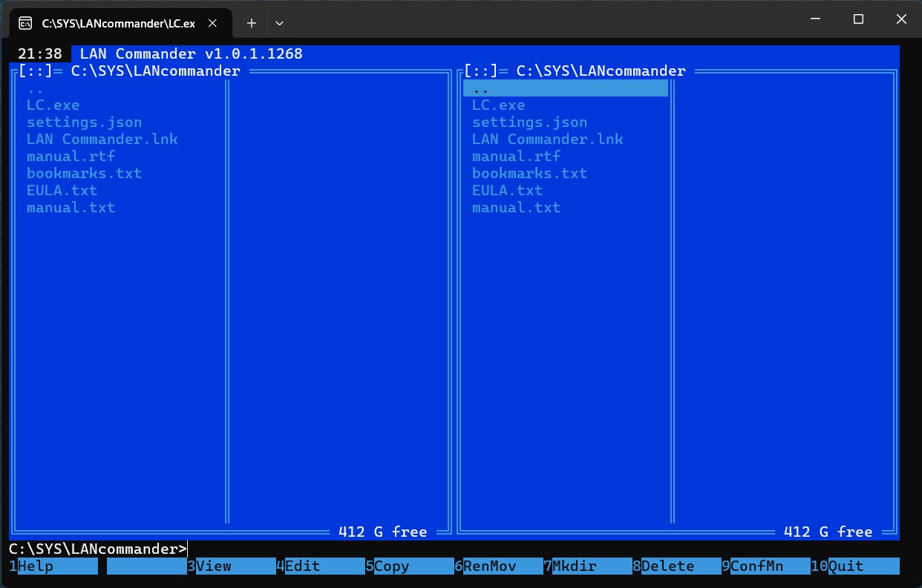Select highlighted '..' entry in right panel
This screenshot has height=588, width=922.
pos(566,88)
